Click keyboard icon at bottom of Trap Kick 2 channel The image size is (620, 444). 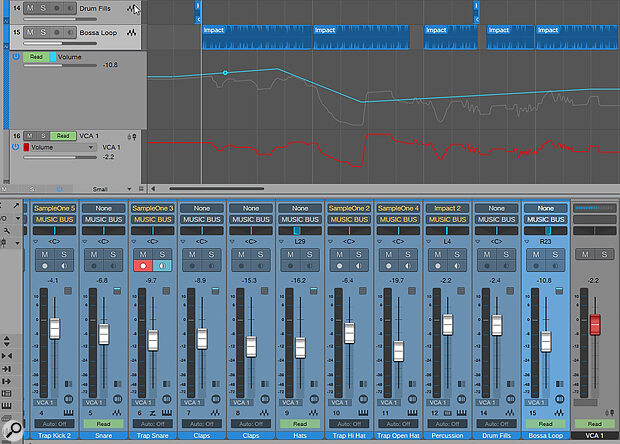[x=66, y=411]
